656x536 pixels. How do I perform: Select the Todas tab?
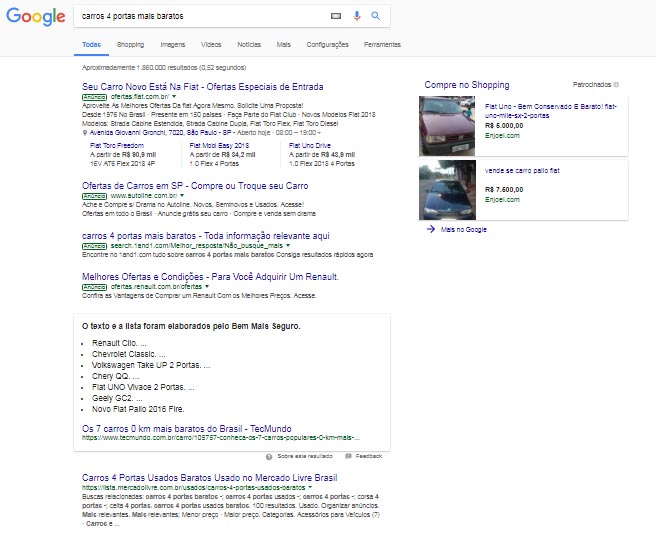[x=91, y=45]
